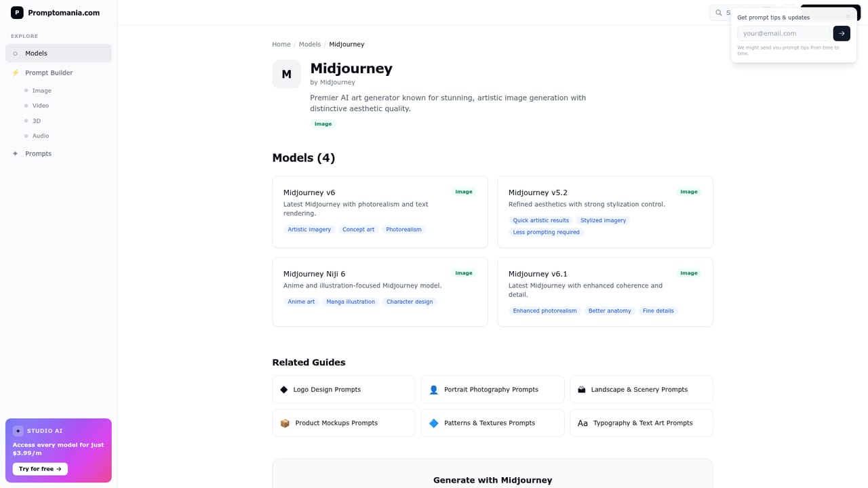
Task: Go to Models in the breadcrumb
Action: (310, 44)
